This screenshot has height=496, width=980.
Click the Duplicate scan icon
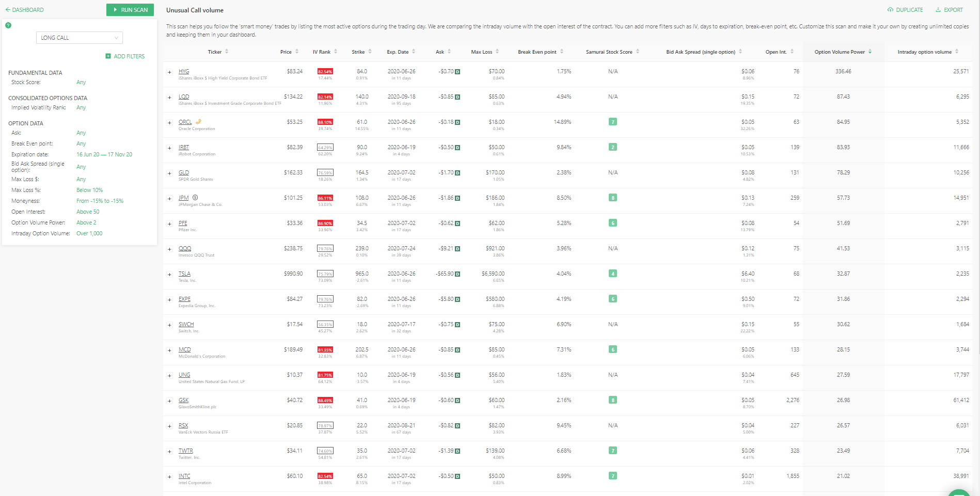pyautogui.click(x=890, y=9)
